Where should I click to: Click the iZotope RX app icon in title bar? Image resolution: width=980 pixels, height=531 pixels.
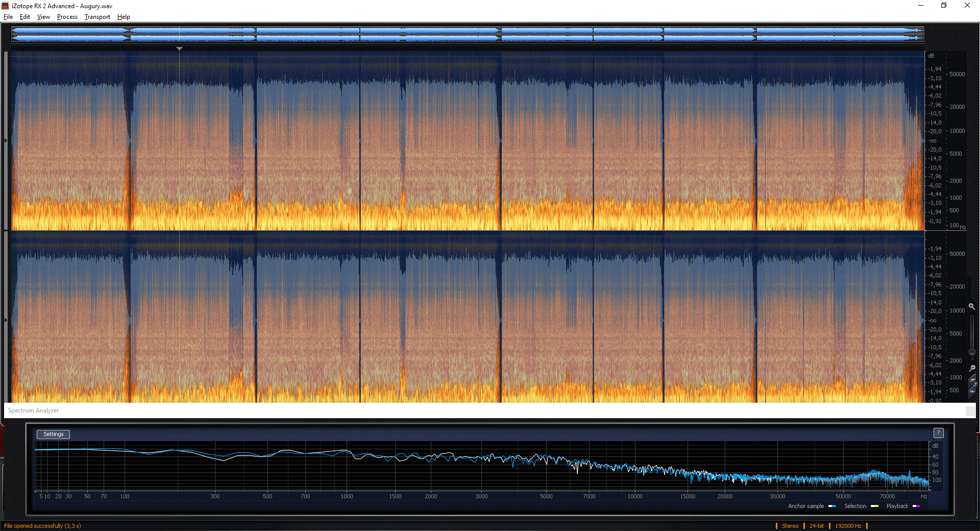pos(6,6)
